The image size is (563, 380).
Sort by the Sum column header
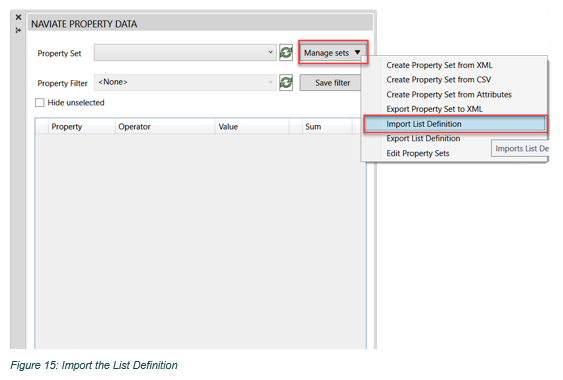point(327,126)
